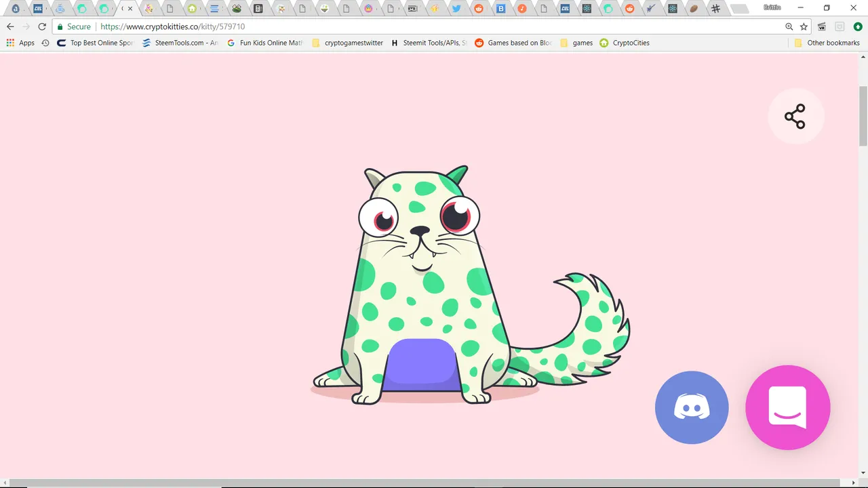Open Steemit Tools/APIs bookmark

(x=429, y=43)
